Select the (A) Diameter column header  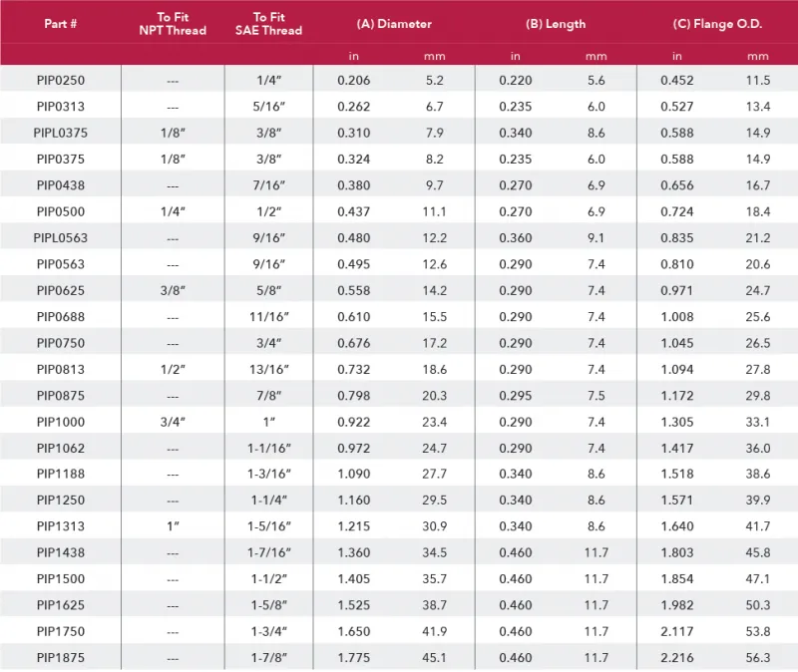tap(394, 23)
